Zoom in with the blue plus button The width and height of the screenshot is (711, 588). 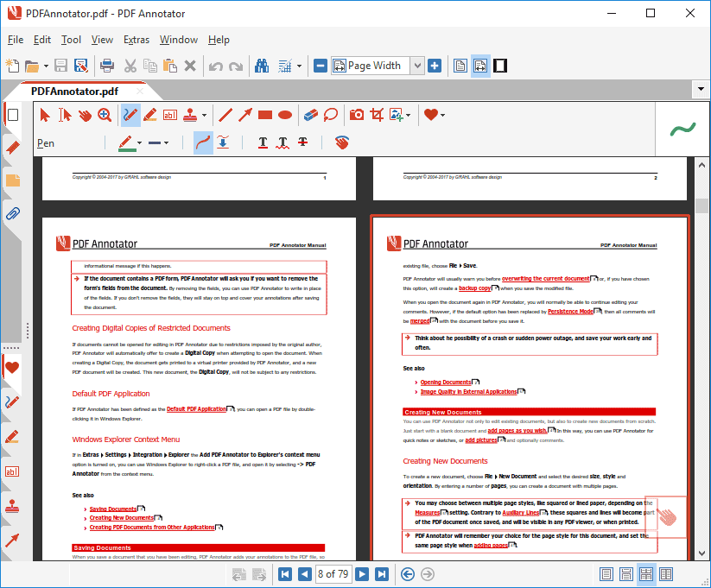pyautogui.click(x=435, y=66)
